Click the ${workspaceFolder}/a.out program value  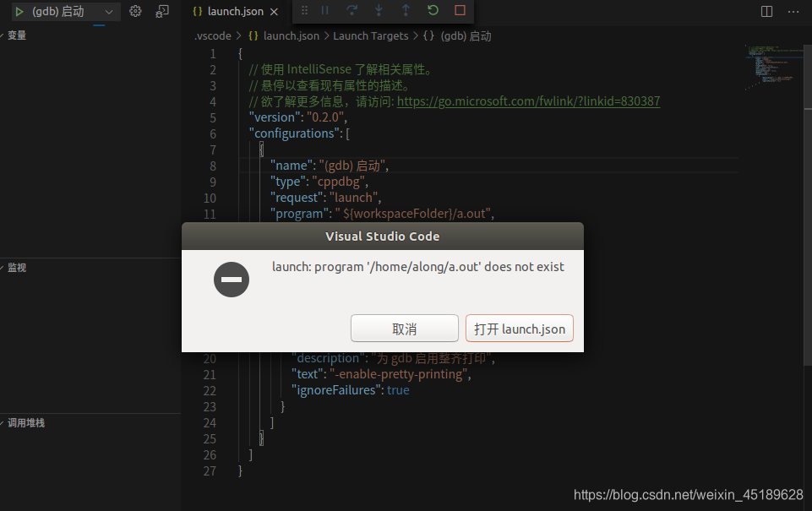click(x=412, y=214)
